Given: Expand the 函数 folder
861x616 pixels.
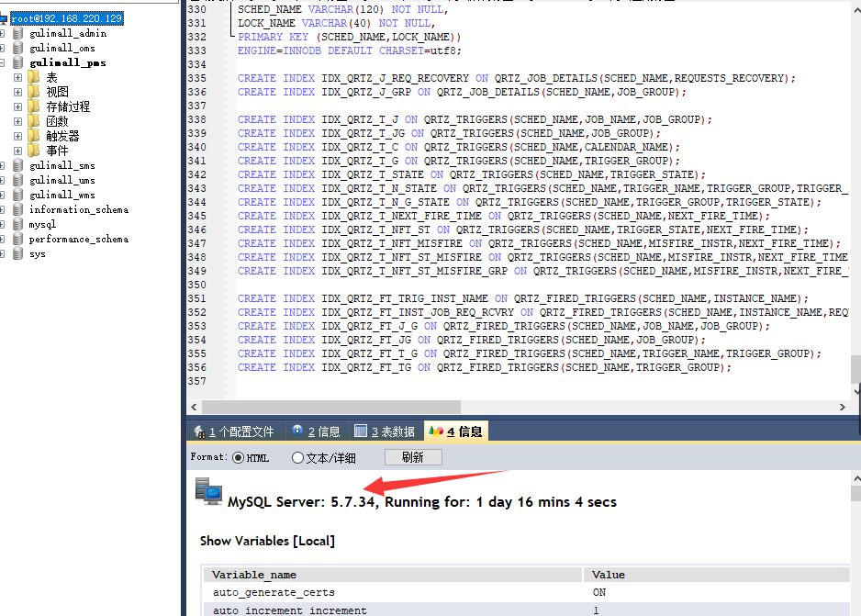Looking at the screenshot, I should [17, 121].
